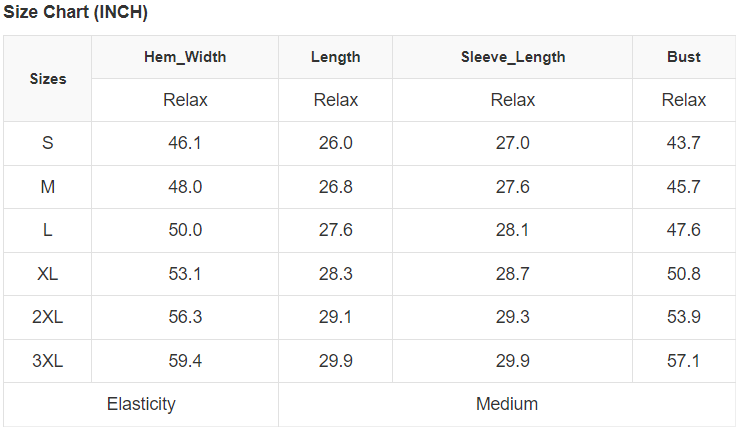Click the 57.1 bust measurement cell
This screenshot has height=427, width=736.
(684, 361)
